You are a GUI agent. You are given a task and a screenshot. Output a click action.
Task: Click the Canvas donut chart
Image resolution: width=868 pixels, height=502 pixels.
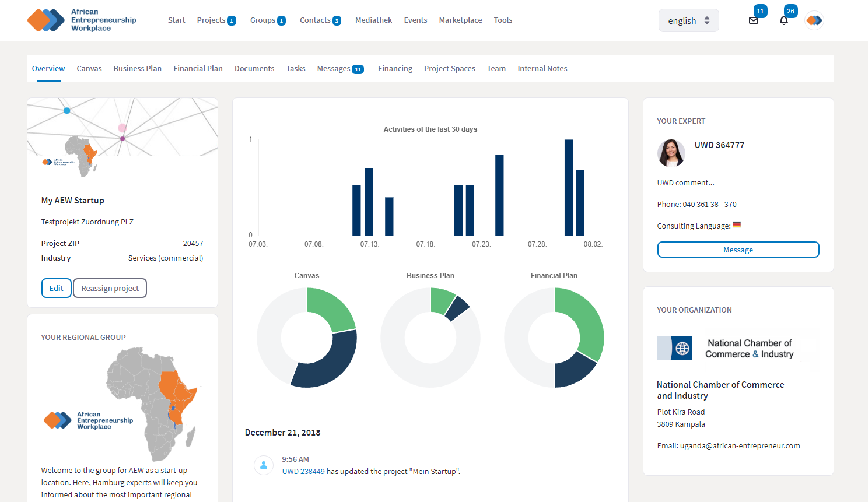tap(307, 338)
